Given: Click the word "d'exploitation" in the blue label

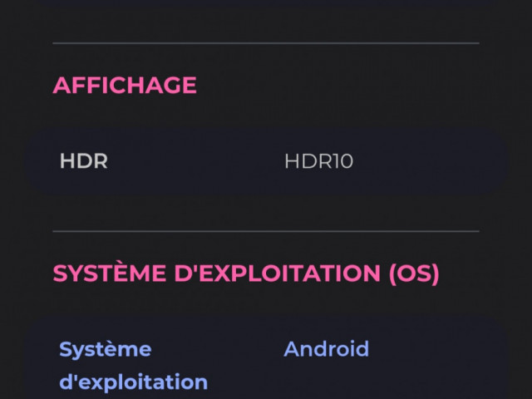Looking at the screenshot, I should tap(133, 382).
